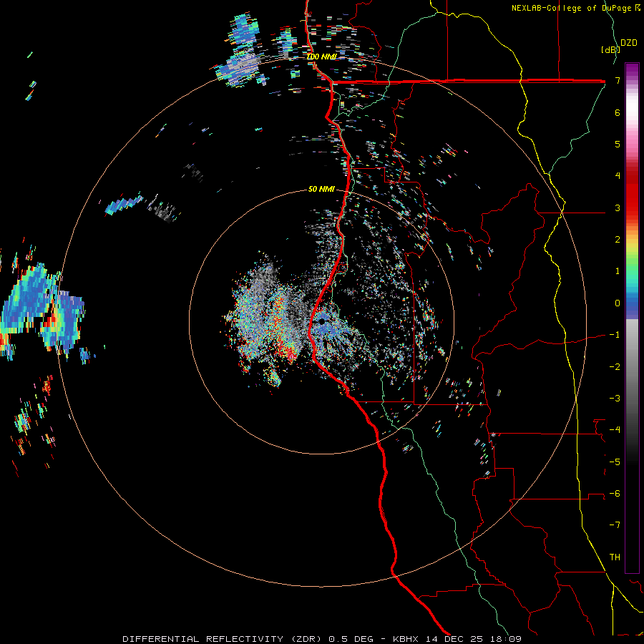Image resolution: width=644 pixels, height=644 pixels.
Task: Click the 7 dB tick on the color scale
Action: (618, 80)
